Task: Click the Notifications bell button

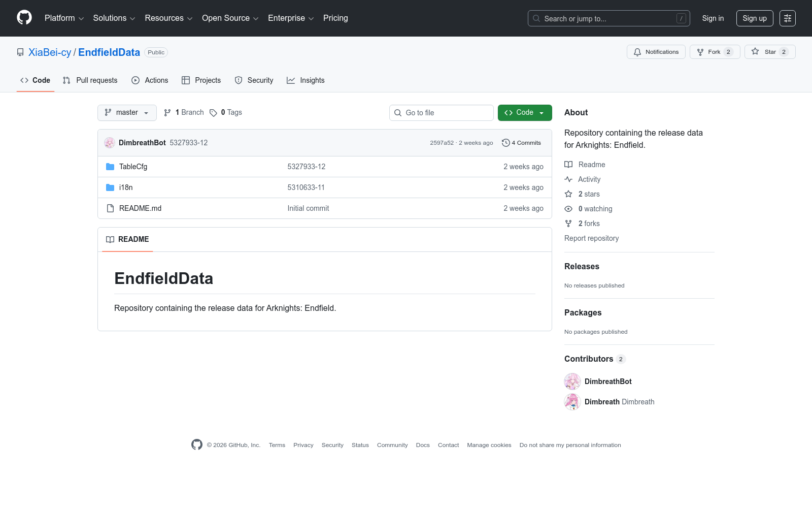Action: [x=656, y=52]
